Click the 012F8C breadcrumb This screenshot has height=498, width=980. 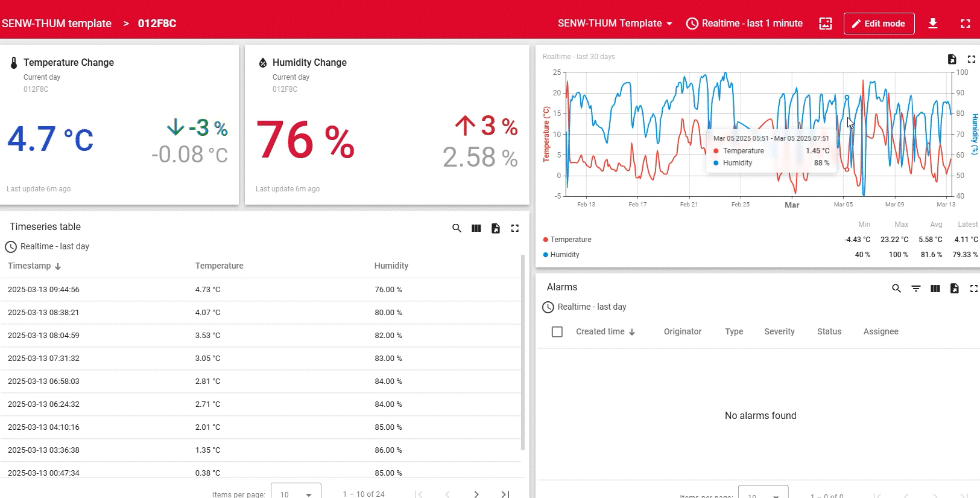click(x=157, y=24)
